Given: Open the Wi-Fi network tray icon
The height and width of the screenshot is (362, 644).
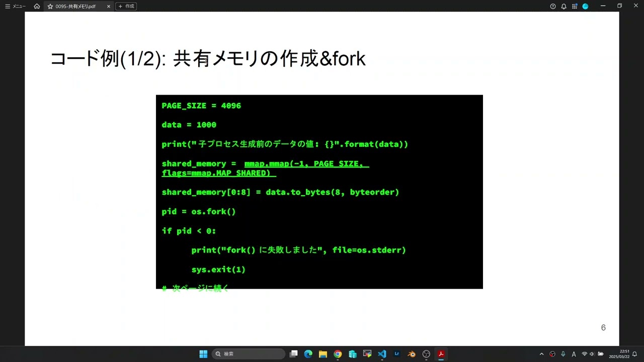Looking at the screenshot, I should [x=584, y=354].
